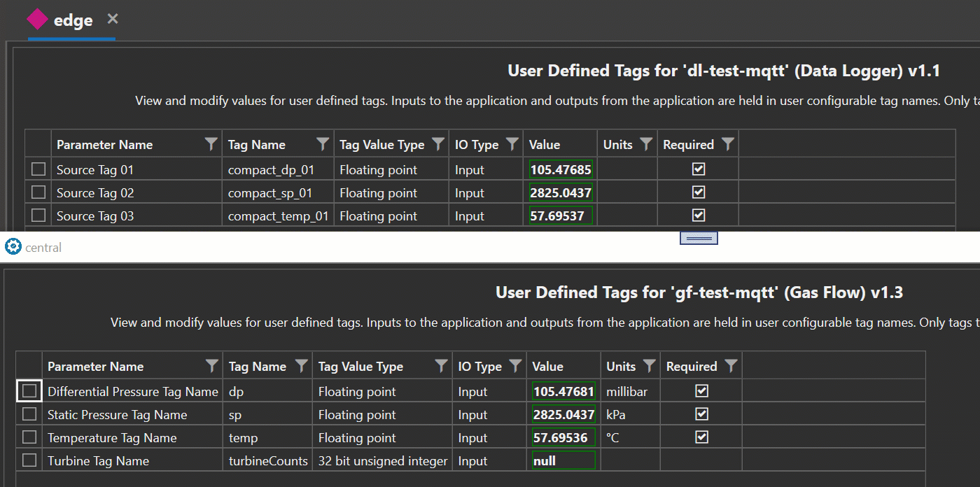The height and width of the screenshot is (487, 980).
Task: Open the Parameter Name filter in dl-test-mqtt table
Action: coord(211,144)
